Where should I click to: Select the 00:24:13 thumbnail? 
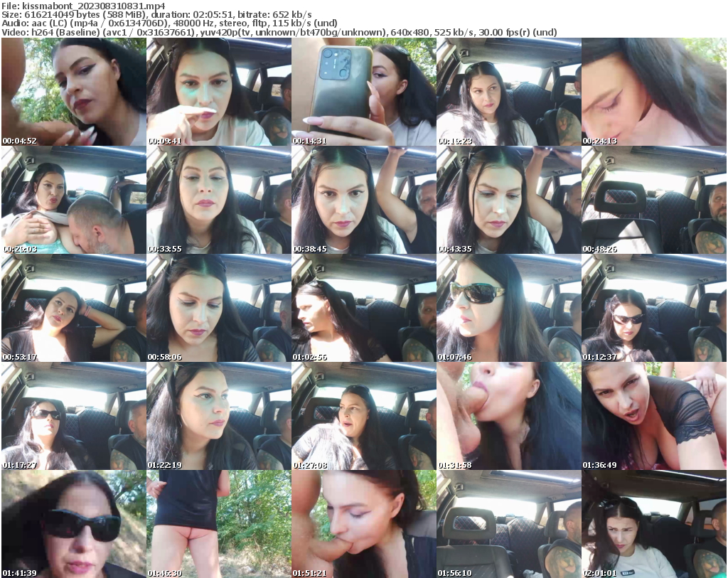655,91
